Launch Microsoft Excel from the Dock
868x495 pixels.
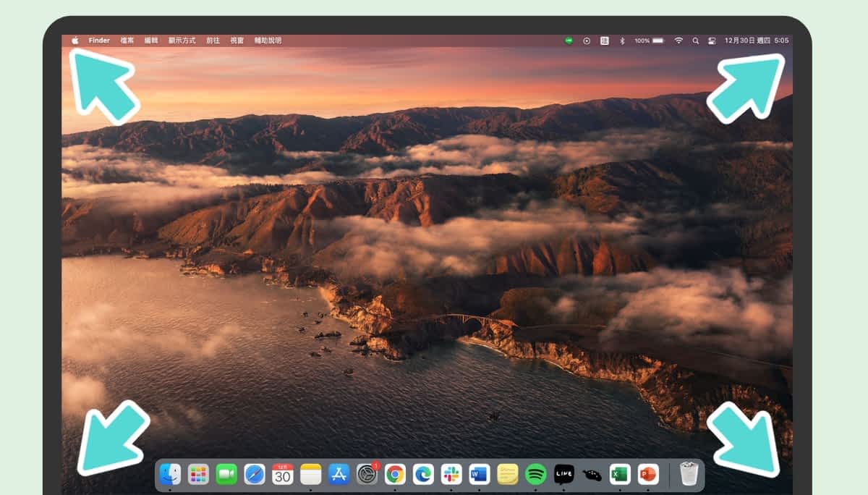(620, 474)
